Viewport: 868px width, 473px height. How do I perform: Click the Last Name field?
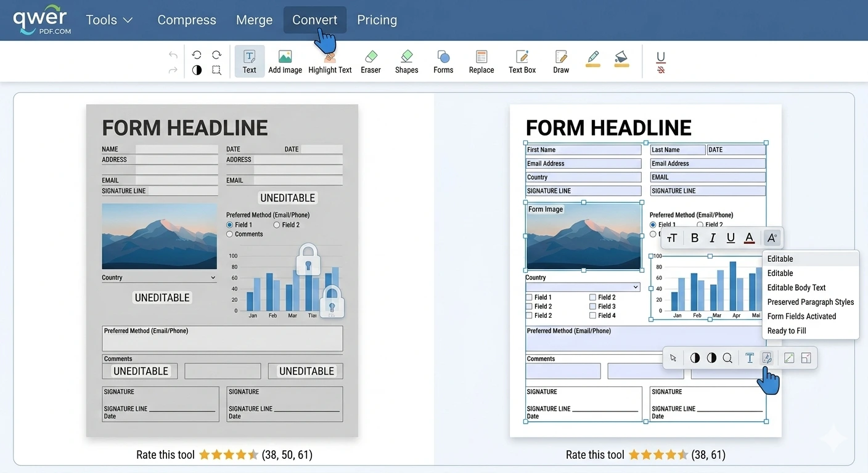click(678, 150)
